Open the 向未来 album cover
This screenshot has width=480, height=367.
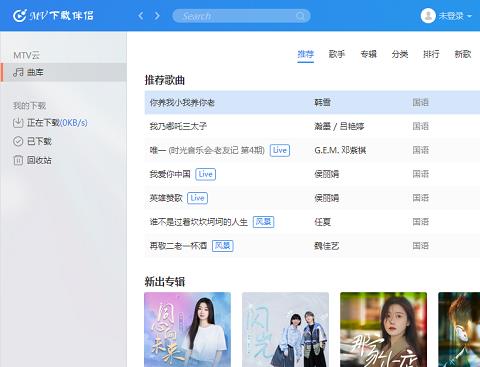coord(187,330)
